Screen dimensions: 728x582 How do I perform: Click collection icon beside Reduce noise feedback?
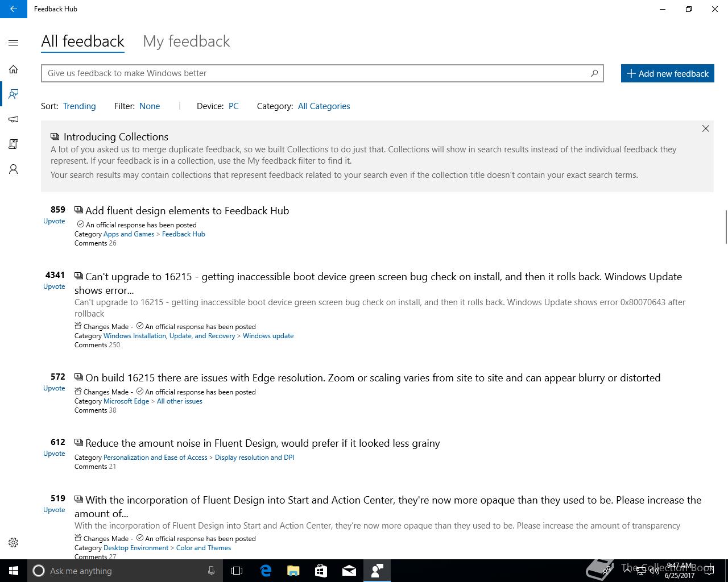pyautogui.click(x=78, y=443)
